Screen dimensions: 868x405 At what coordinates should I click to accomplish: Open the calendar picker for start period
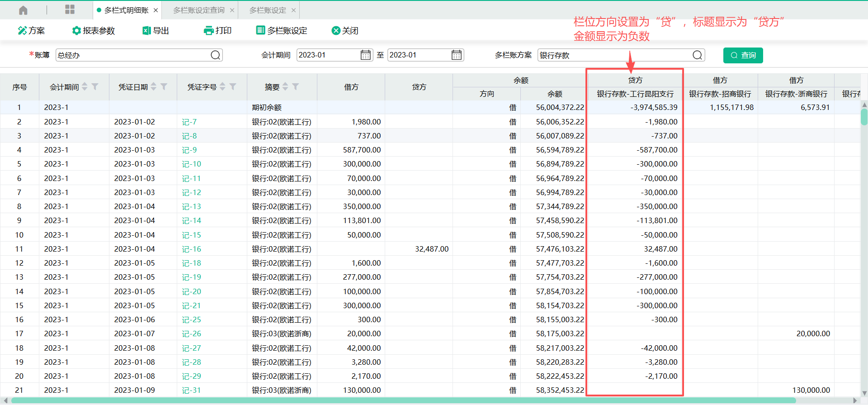[365, 55]
